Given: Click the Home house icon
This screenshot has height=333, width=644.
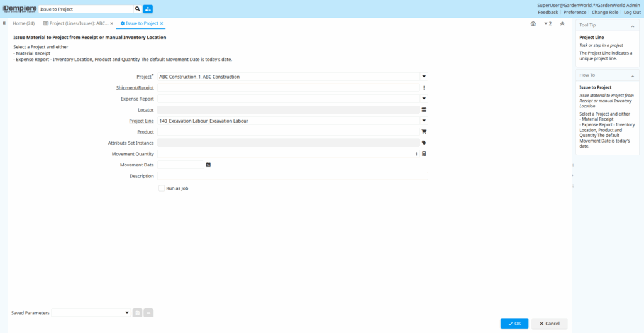Looking at the screenshot, I should pyautogui.click(x=533, y=24).
